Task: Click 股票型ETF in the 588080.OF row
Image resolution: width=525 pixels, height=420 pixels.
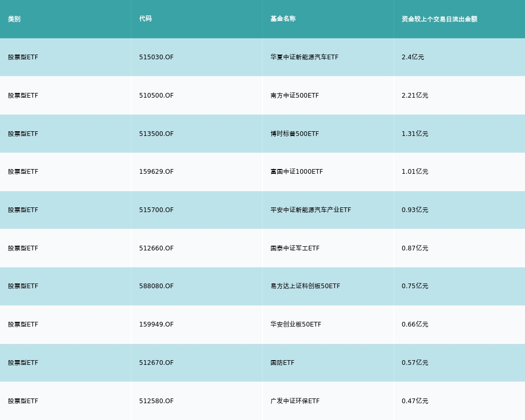Action: (x=23, y=286)
